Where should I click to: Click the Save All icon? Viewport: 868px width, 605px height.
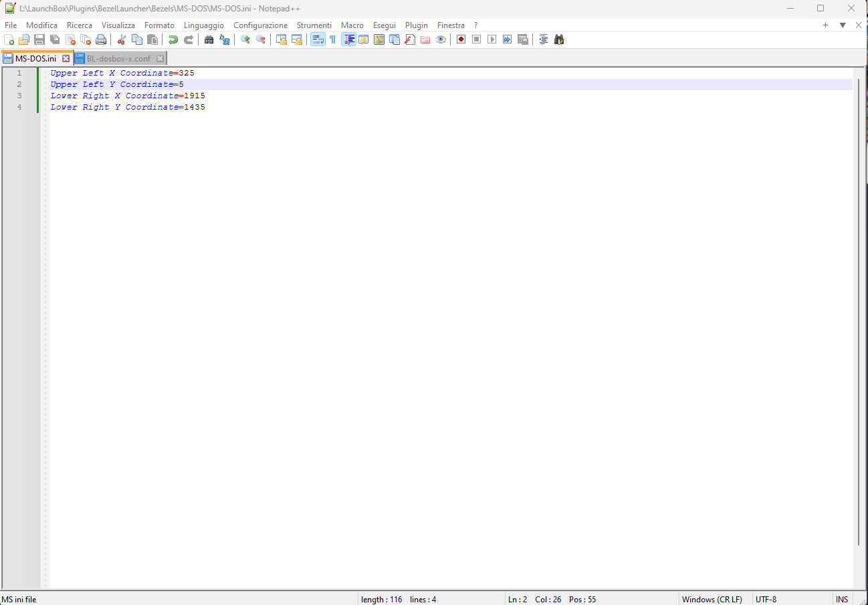(x=55, y=39)
